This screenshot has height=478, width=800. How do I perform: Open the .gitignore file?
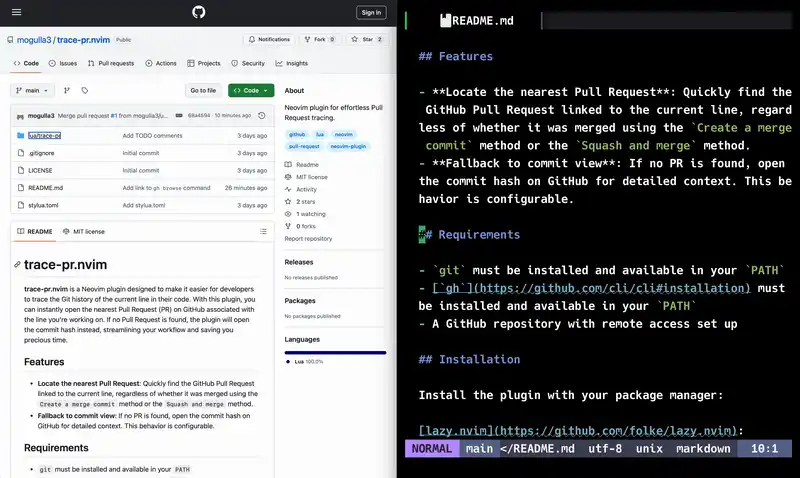click(x=41, y=153)
